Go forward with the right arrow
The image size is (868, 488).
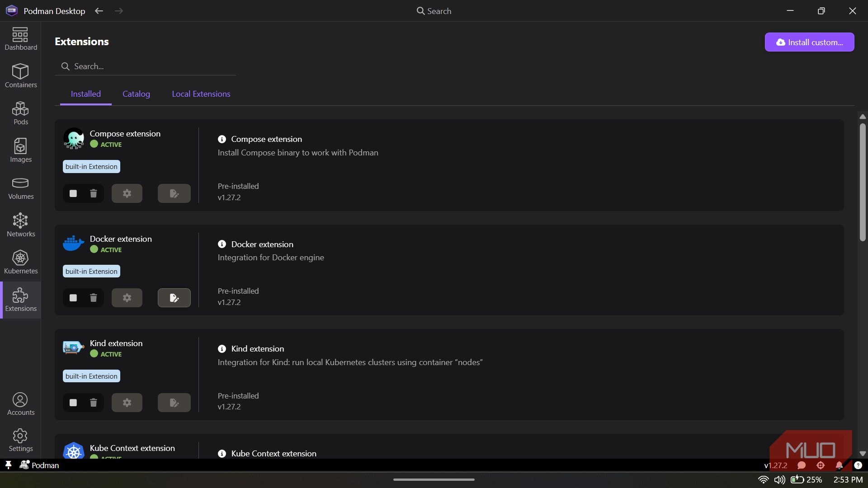[x=119, y=11]
